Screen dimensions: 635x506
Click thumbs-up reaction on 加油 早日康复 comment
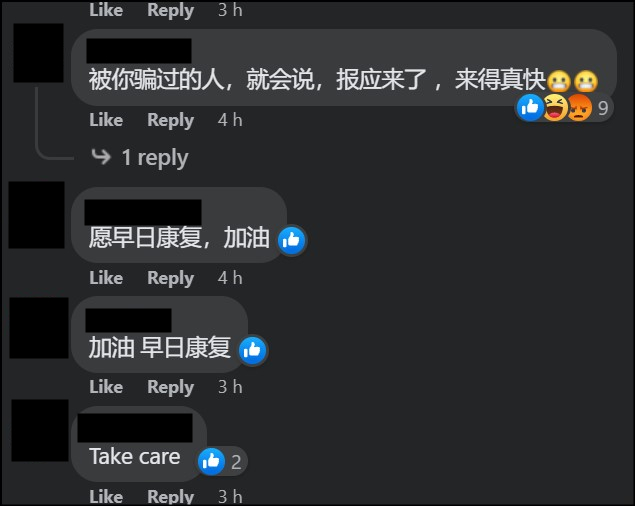pos(253,350)
